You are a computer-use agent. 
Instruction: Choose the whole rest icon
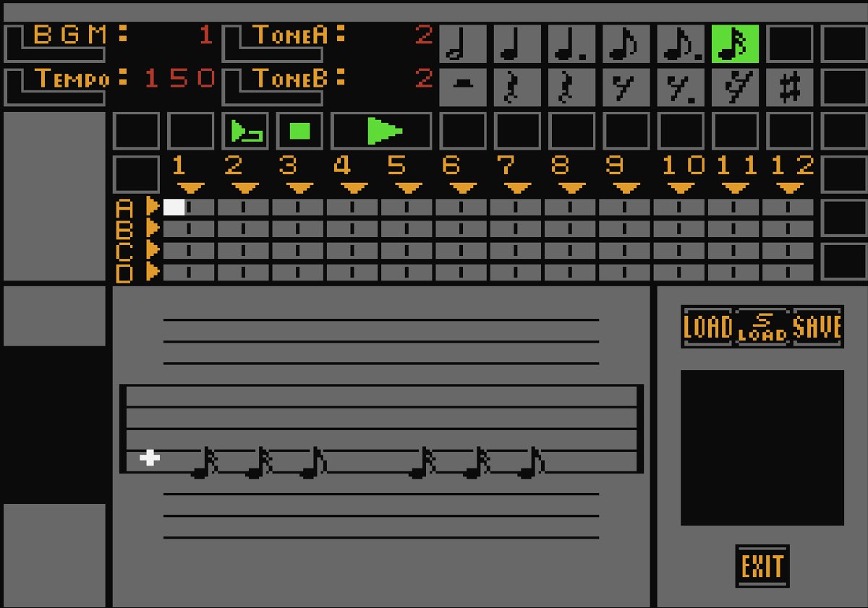click(x=464, y=87)
